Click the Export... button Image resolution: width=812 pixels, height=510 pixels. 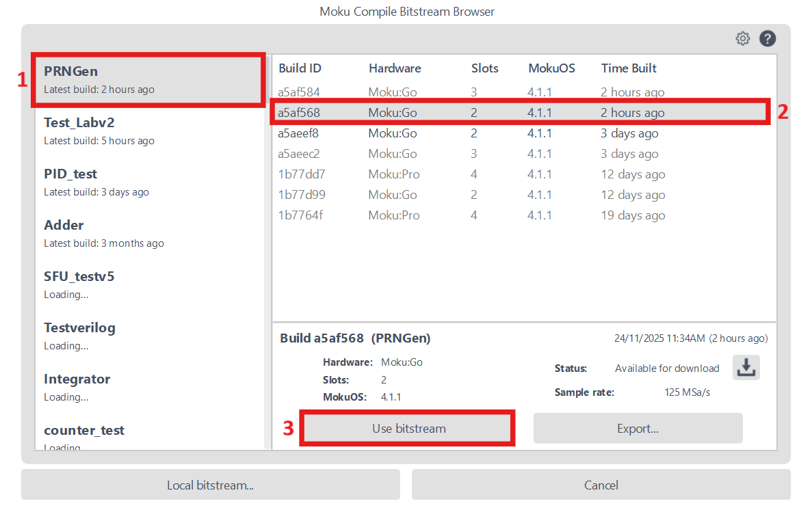click(x=638, y=429)
